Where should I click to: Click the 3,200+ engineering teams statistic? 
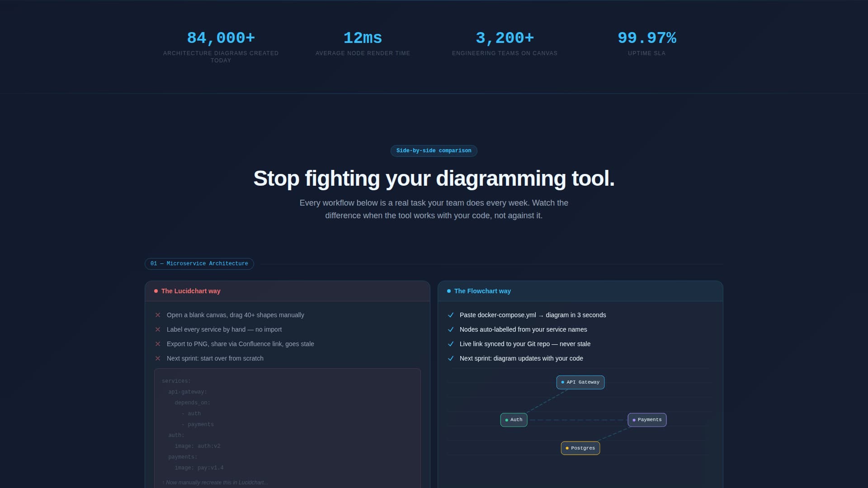(x=505, y=38)
